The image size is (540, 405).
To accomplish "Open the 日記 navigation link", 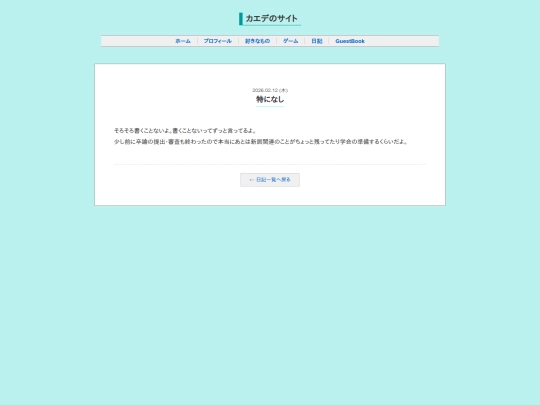I will click(x=317, y=41).
